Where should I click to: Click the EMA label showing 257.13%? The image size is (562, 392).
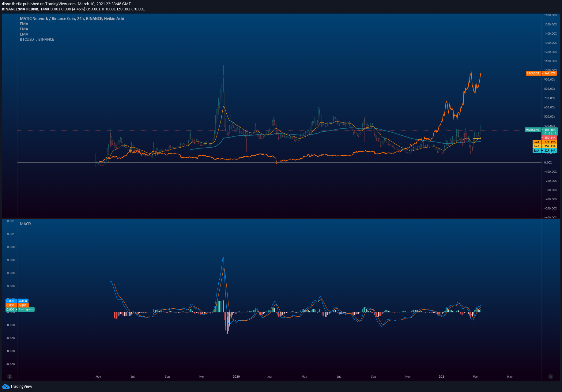(545, 146)
